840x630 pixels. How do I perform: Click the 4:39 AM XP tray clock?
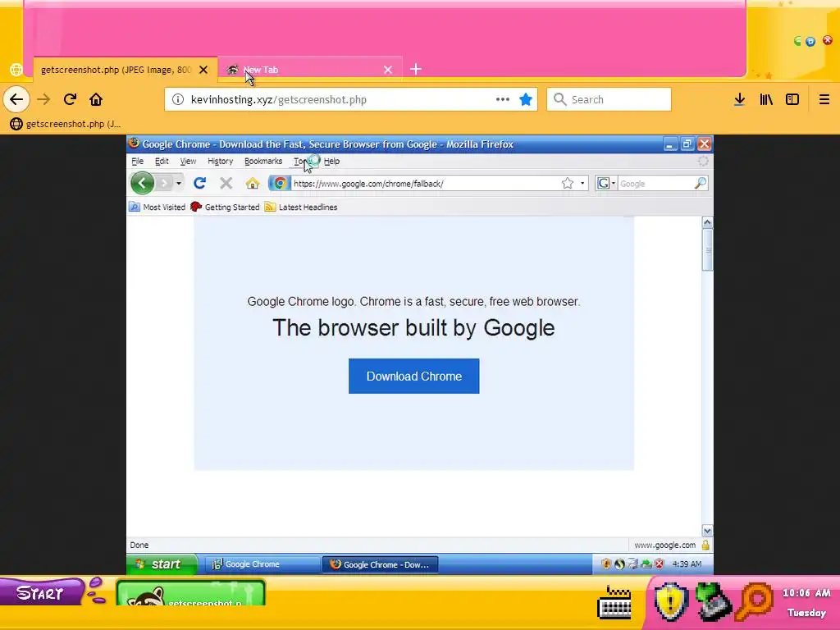coord(687,564)
